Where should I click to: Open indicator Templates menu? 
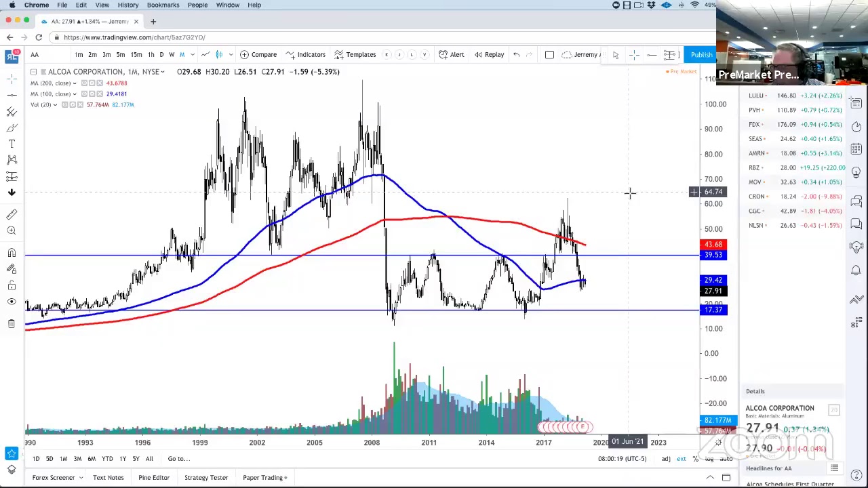(355, 54)
